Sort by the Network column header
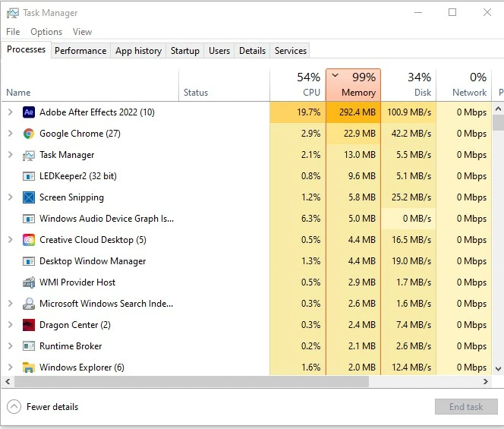Image resolution: width=504 pixels, height=429 pixels. [x=464, y=85]
